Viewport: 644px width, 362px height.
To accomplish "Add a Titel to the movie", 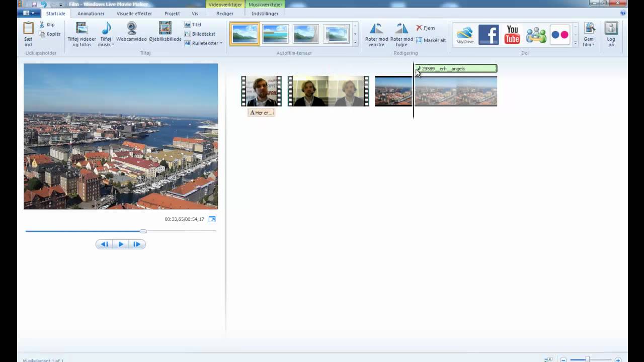I will point(193,25).
